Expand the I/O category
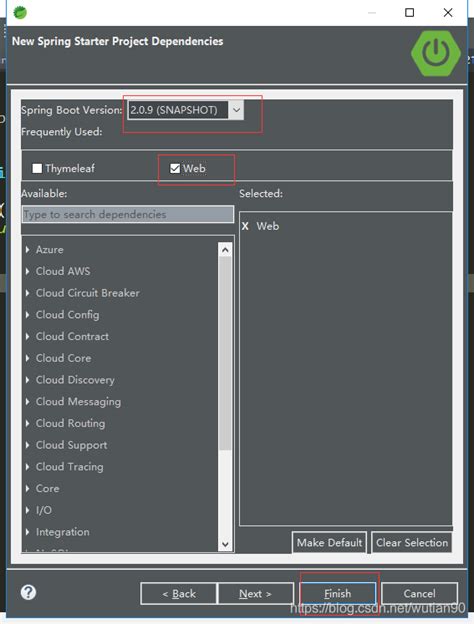Screen dimensions: 474x624 click(x=27, y=510)
